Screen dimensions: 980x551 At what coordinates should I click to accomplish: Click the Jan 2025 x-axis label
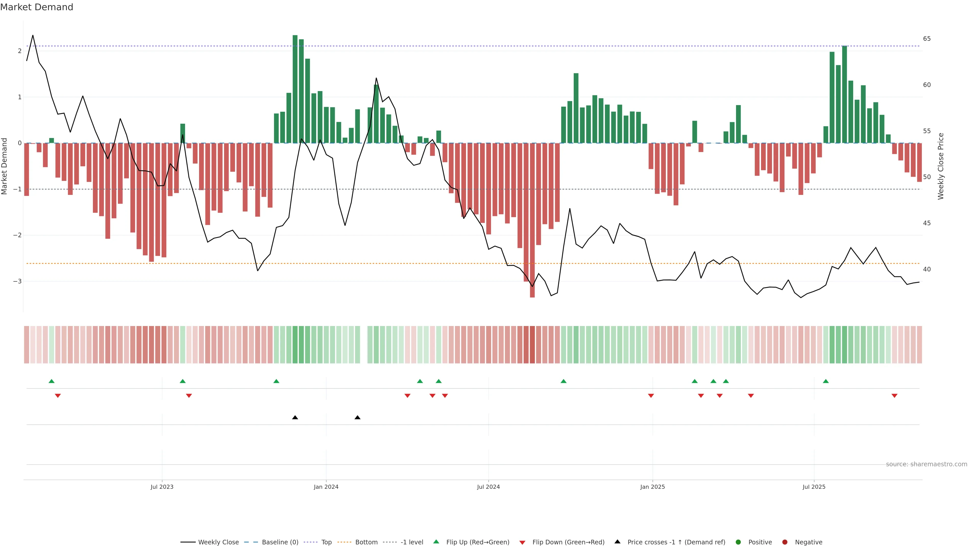pos(653,487)
